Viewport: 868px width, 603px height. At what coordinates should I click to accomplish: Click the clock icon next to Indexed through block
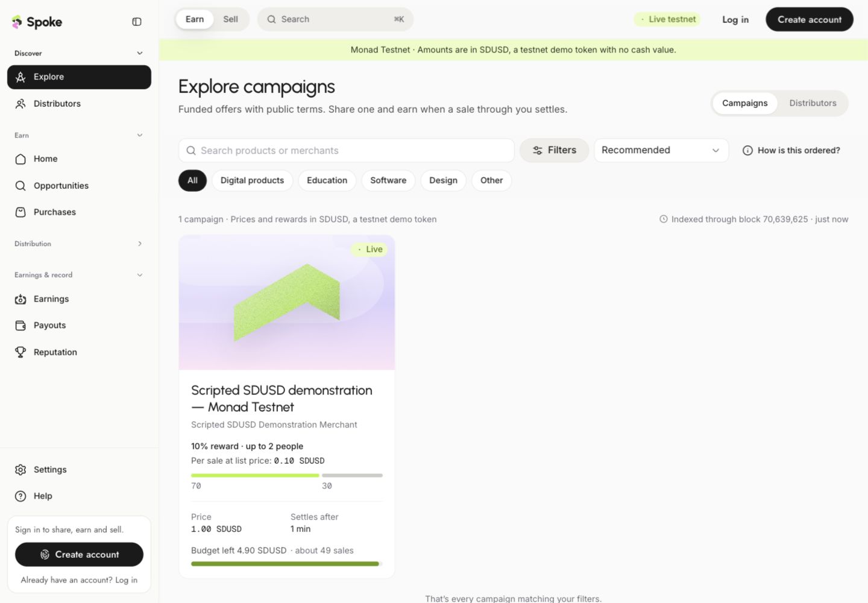pyautogui.click(x=664, y=219)
